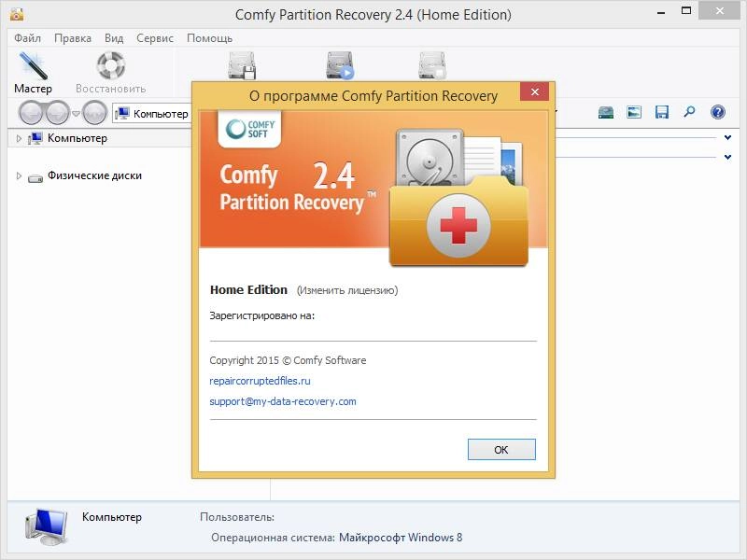Viewport: 747px width, 560px height.
Task: Click the drive view icon in right toolbar
Action: point(606,112)
